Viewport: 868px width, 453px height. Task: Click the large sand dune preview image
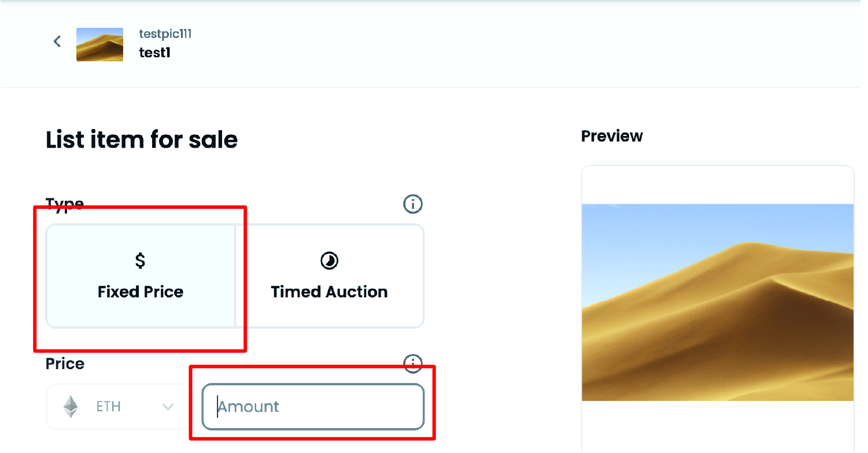point(717,302)
